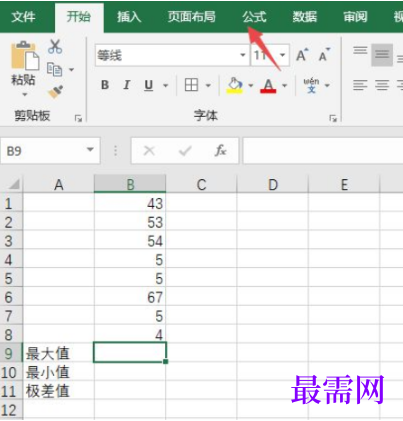This screenshot has height=421, width=403.
Task: Open the Name Box dropdown
Action: [x=90, y=150]
